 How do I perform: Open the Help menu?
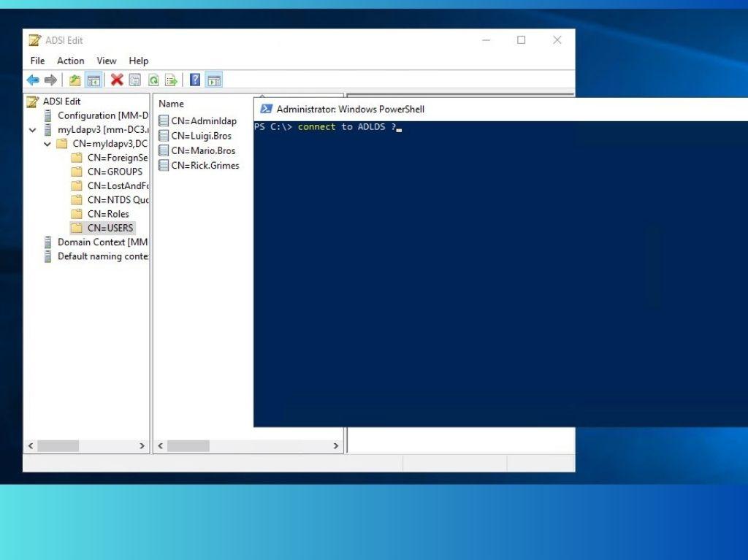(x=138, y=61)
